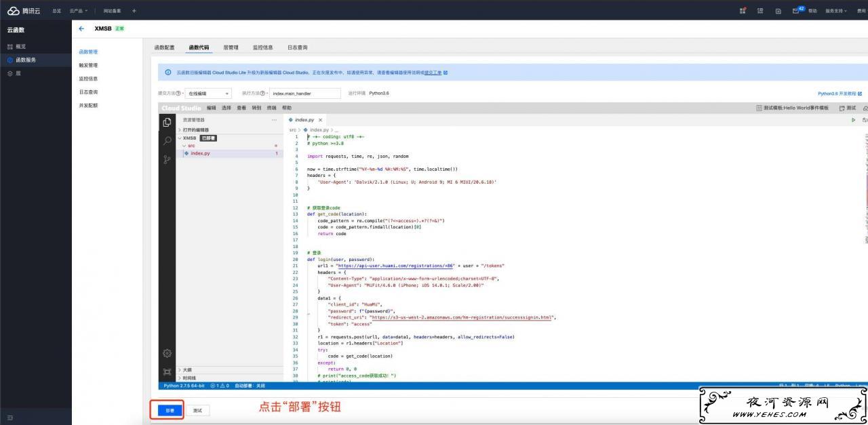Viewport: 868px width, 425px height.
Task: Click Python 2.7.5 64-bit in status bar
Action: (184, 386)
